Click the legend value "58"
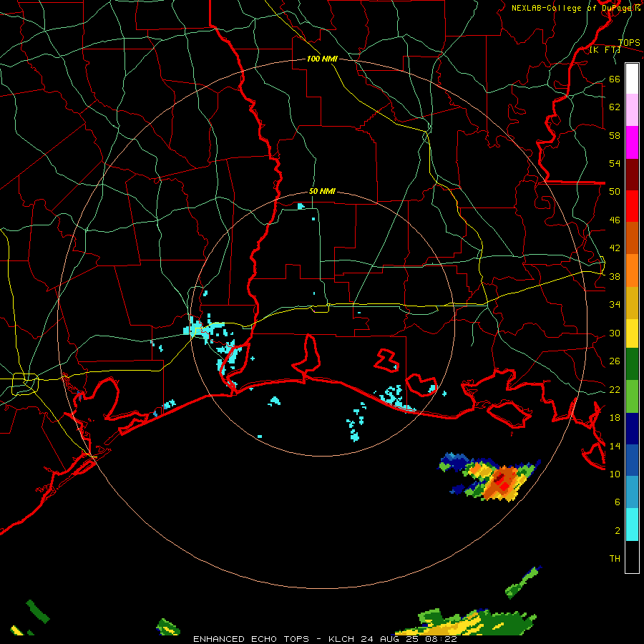The height and width of the screenshot is (644, 644). 615,135
